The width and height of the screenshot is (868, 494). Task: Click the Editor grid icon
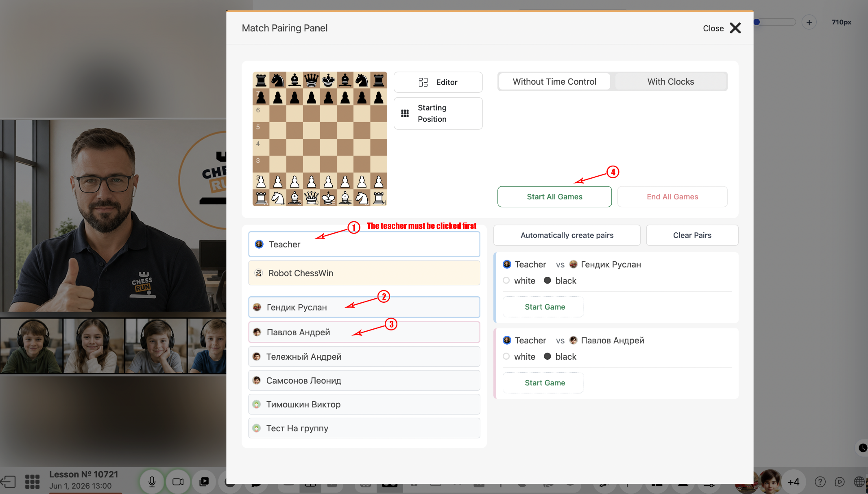pyautogui.click(x=423, y=82)
